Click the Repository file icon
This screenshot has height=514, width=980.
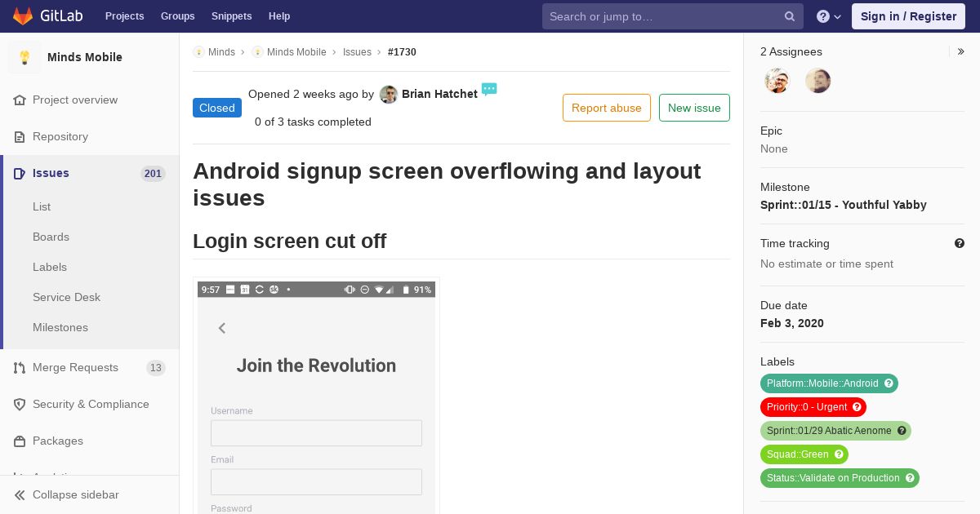pyautogui.click(x=20, y=136)
